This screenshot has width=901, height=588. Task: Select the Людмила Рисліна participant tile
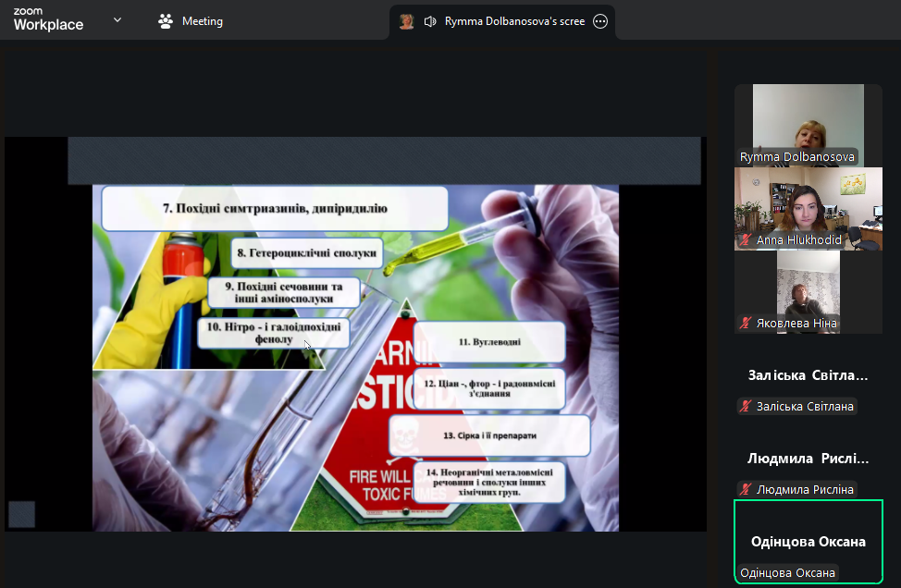pyautogui.click(x=808, y=459)
